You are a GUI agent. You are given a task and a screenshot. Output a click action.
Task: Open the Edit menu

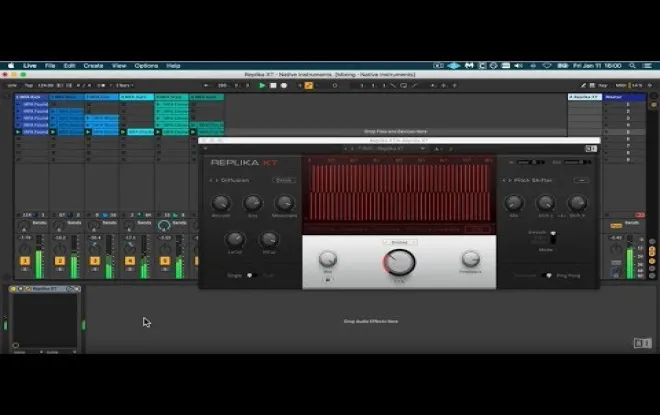coord(69,66)
